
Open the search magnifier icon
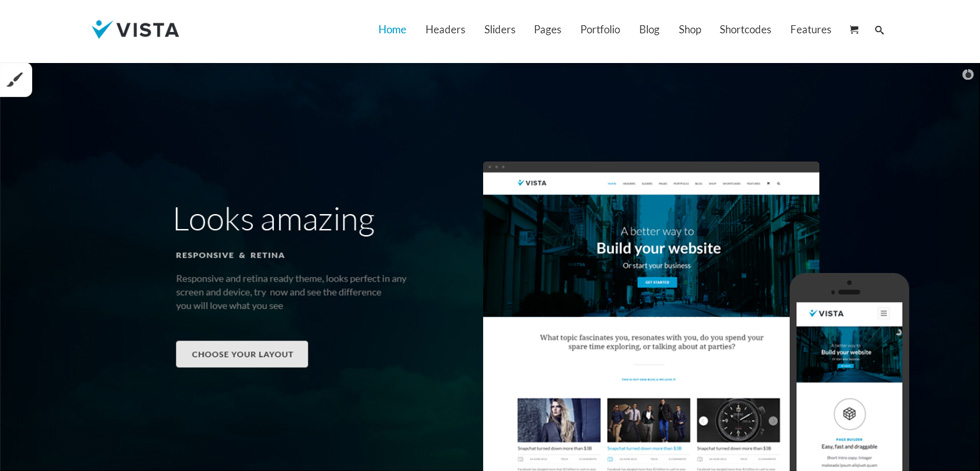tap(879, 30)
